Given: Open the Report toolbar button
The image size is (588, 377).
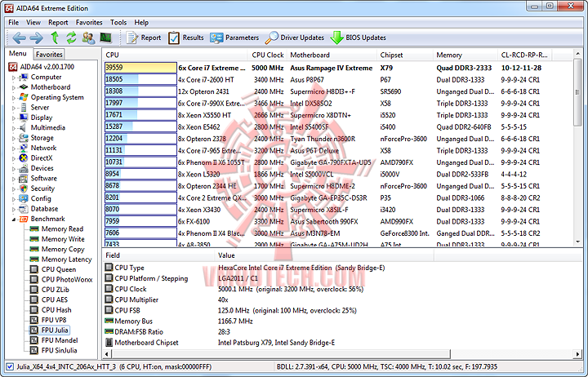Looking at the screenshot, I should click(x=144, y=38).
